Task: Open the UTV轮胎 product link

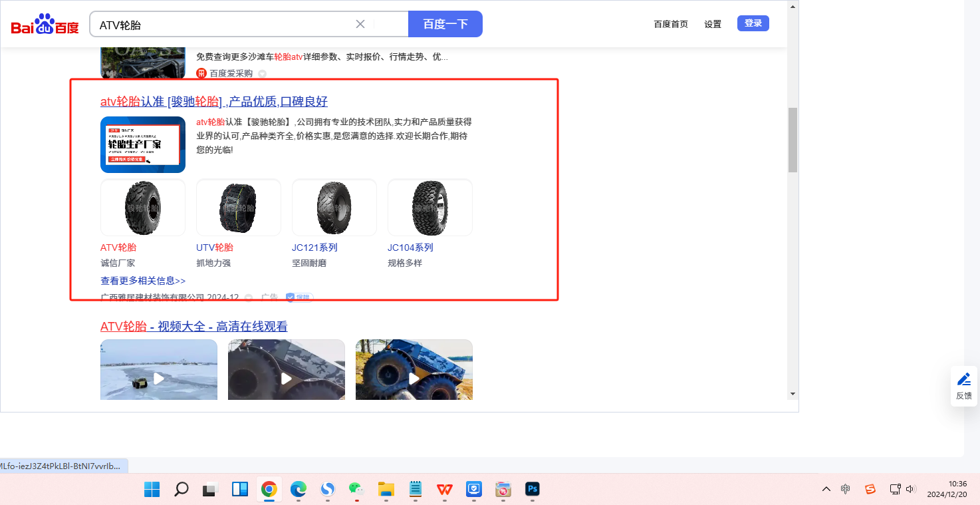Action: pos(215,248)
